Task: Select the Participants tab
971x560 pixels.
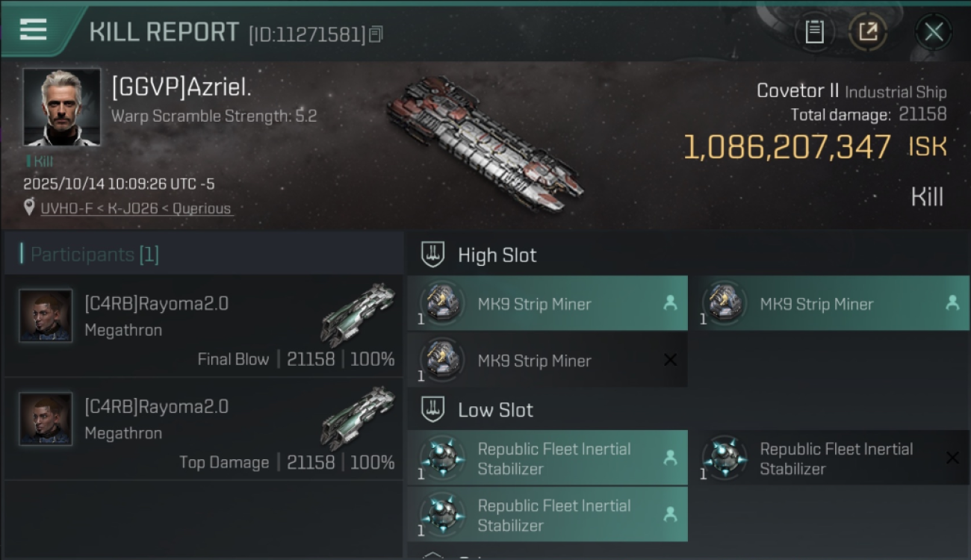Action: coord(94,255)
